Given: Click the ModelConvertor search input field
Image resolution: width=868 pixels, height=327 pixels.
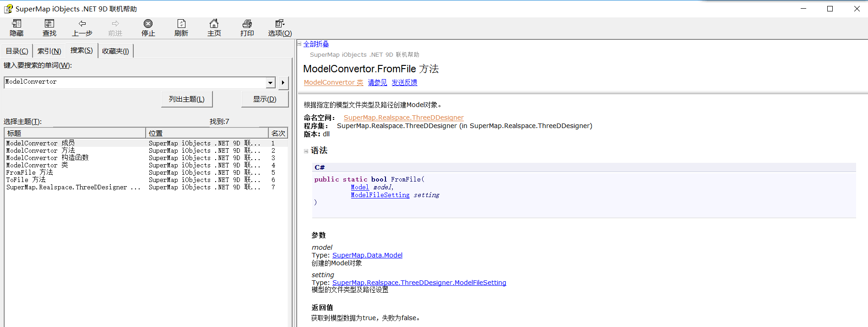Looking at the screenshot, I should point(135,82).
